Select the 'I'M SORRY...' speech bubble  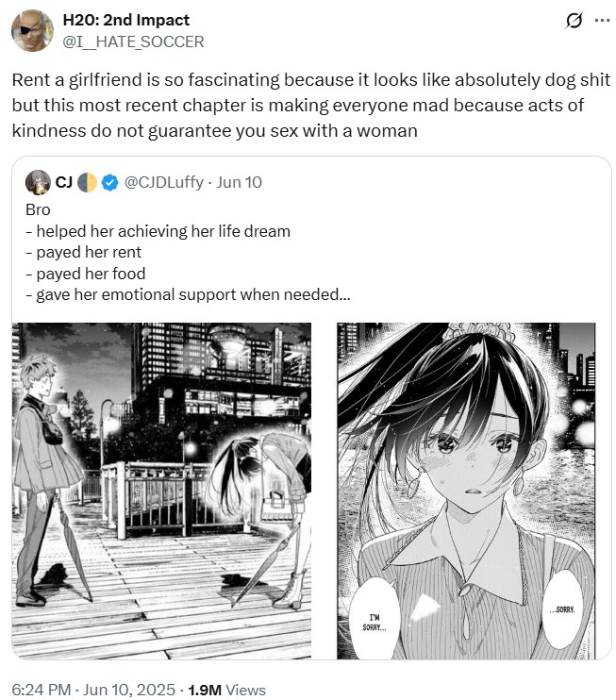click(375, 622)
